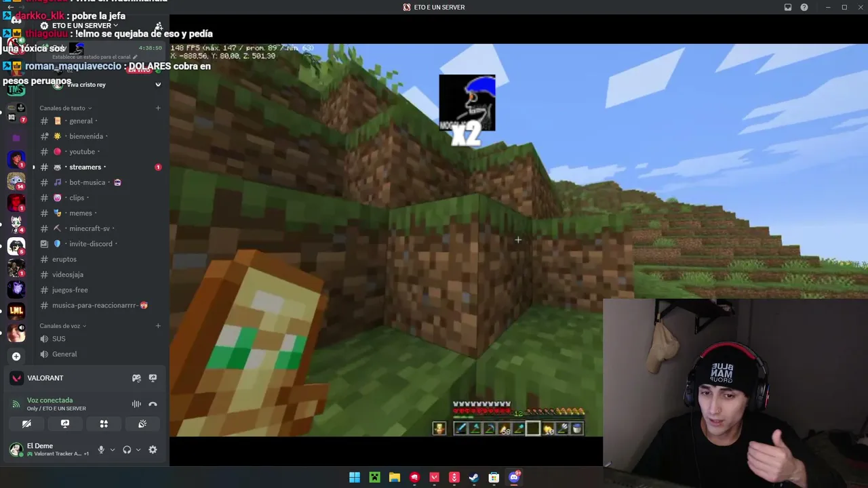Create a new voice channel with plus
868x488 pixels.
click(158, 326)
